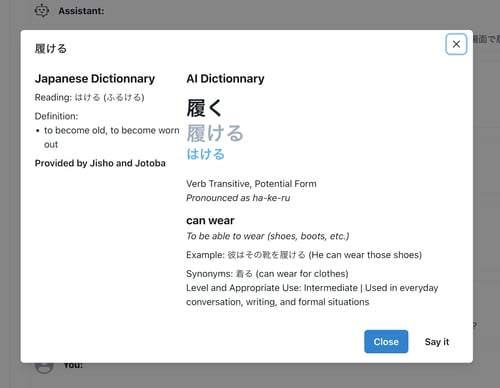Click the greyed 履ける potential form text
The image size is (500, 388).
215,133
